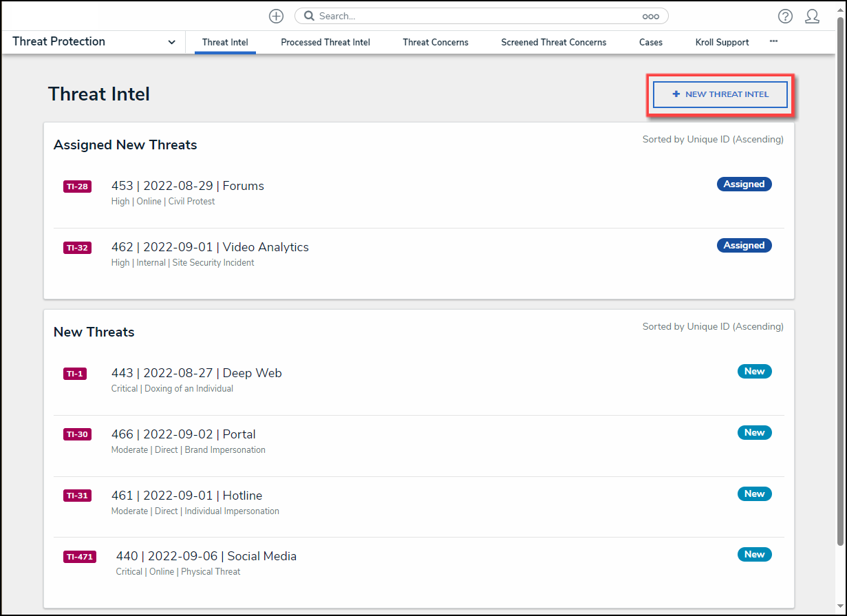Go to the Screened Threat Concerns tab
Image resolution: width=847 pixels, height=616 pixels.
pos(554,42)
